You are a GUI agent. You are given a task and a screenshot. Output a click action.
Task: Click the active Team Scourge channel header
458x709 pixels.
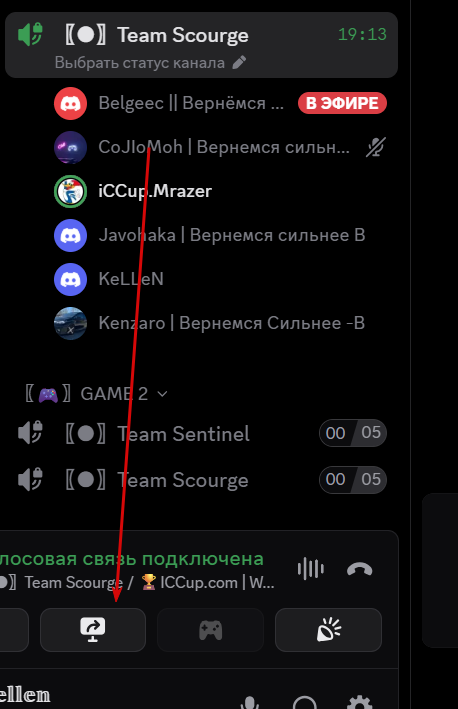click(202, 45)
